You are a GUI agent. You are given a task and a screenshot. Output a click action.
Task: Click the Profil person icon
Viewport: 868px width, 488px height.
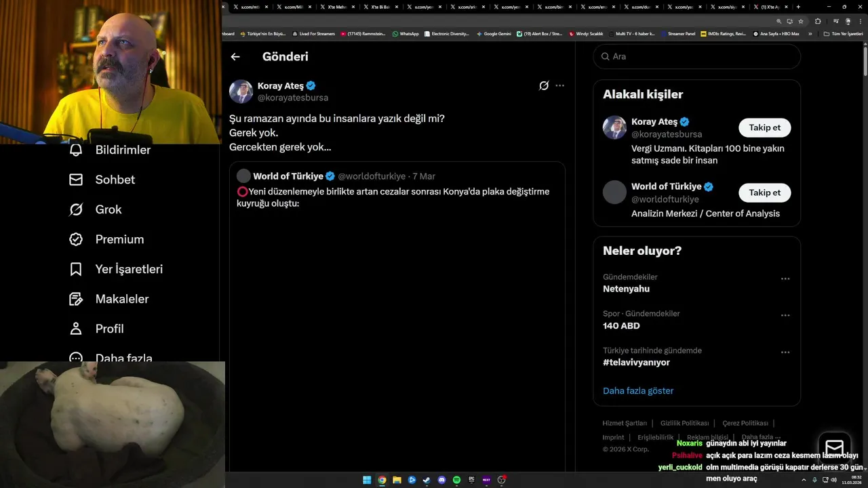pyautogui.click(x=76, y=329)
